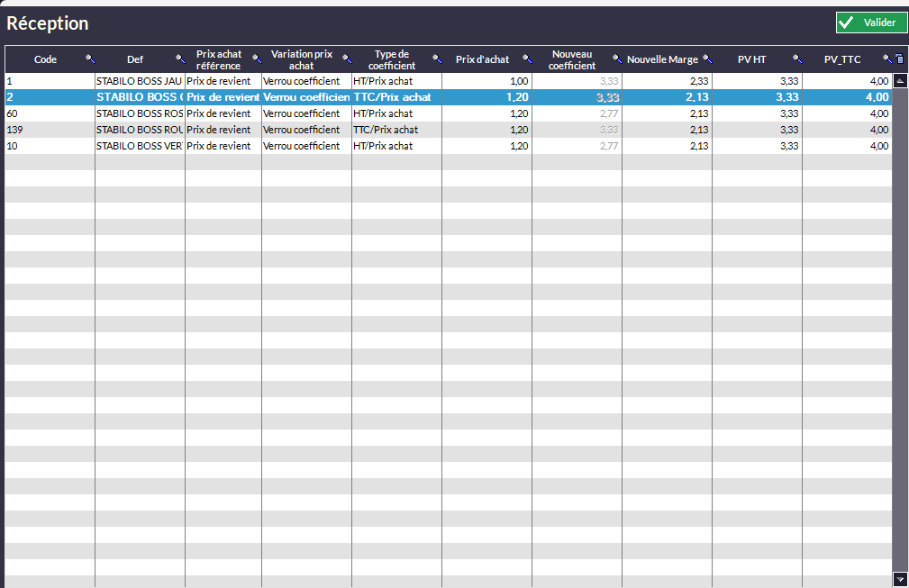Click HT/Prix achat cell in row code 60
This screenshot has height=588, width=909.
pos(396,113)
